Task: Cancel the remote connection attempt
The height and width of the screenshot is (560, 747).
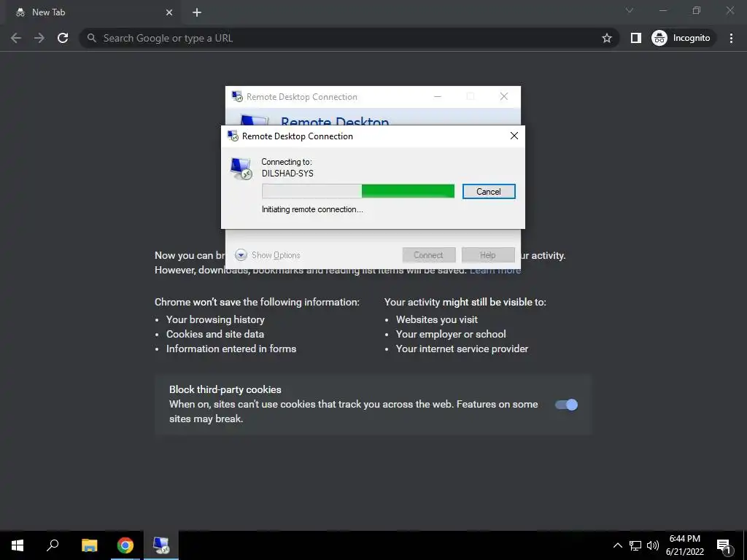Action: coord(488,192)
